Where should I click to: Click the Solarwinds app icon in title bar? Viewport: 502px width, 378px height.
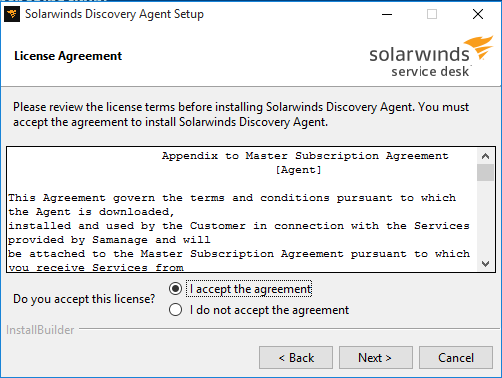(x=12, y=14)
